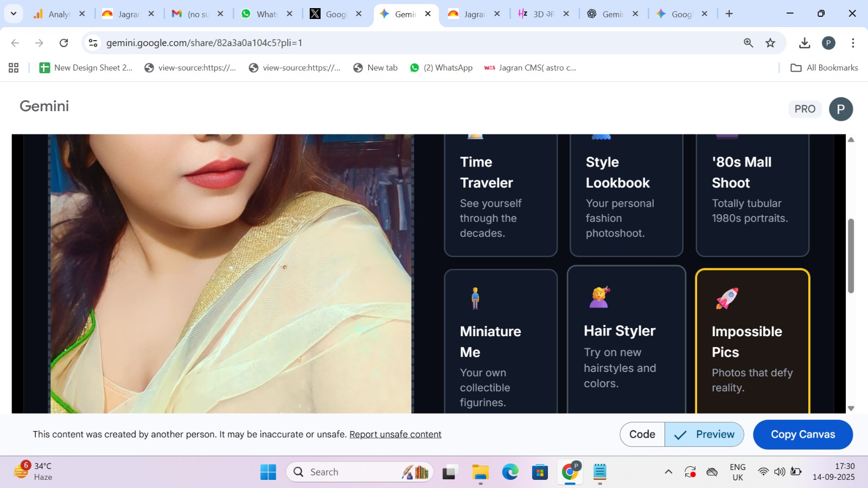The width and height of the screenshot is (868, 488).
Task: Open Chrome downloads icon
Action: coord(805,43)
